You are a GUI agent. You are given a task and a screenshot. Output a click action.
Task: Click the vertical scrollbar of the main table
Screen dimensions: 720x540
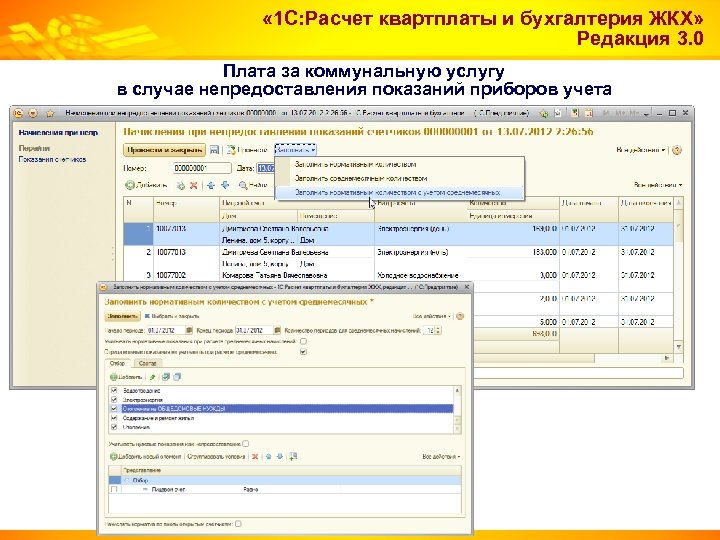point(679,274)
